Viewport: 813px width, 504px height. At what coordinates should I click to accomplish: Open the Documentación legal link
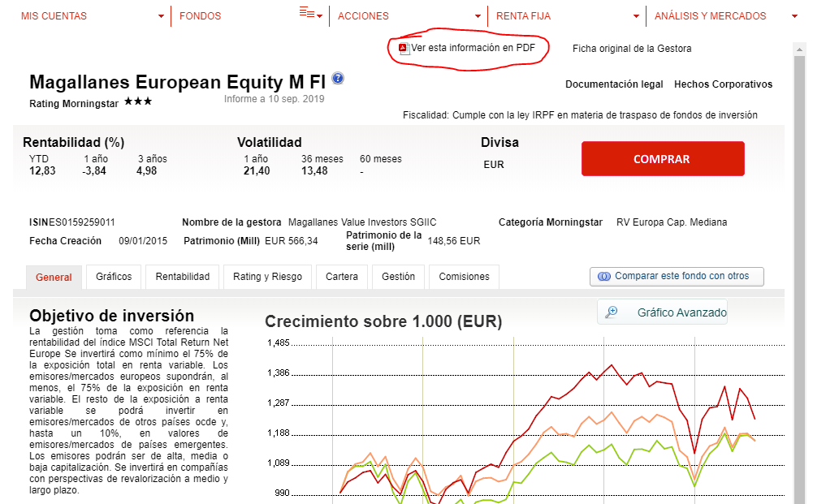pos(614,84)
